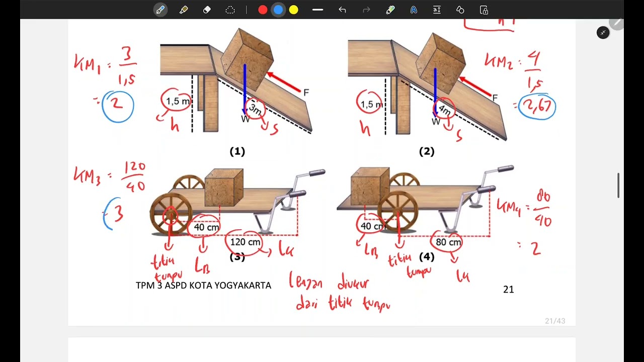
Task: Select the pen drawing tool
Action: (160, 10)
